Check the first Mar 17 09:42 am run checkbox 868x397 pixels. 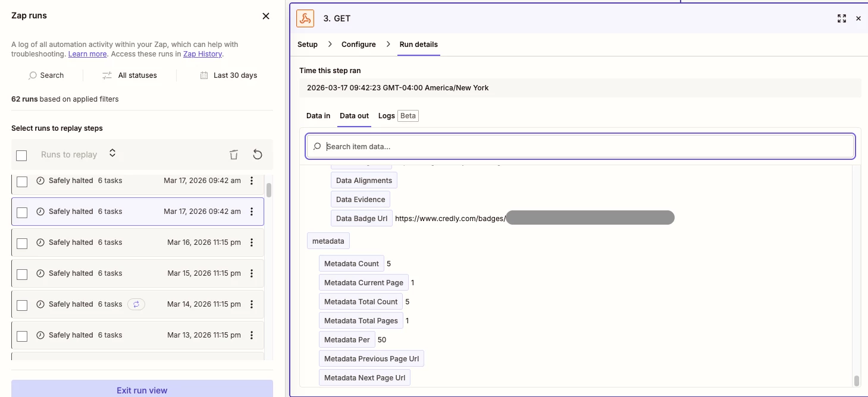(x=22, y=182)
